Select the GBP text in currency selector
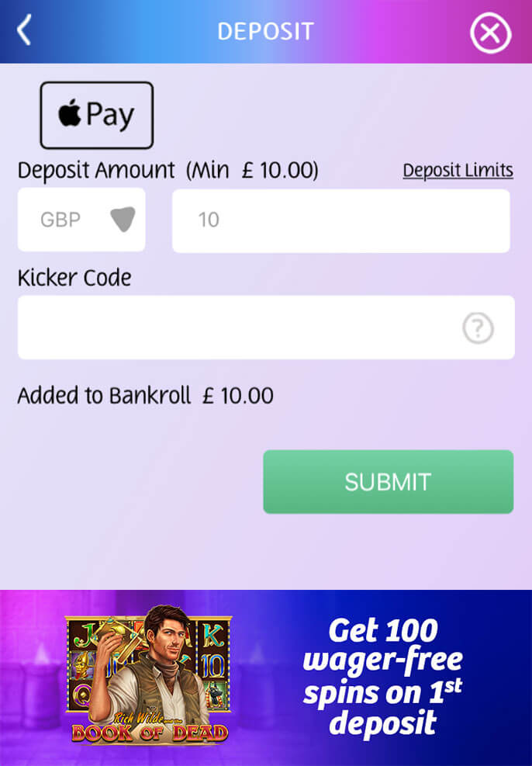Viewport: 532px width, 766px height. (x=60, y=220)
